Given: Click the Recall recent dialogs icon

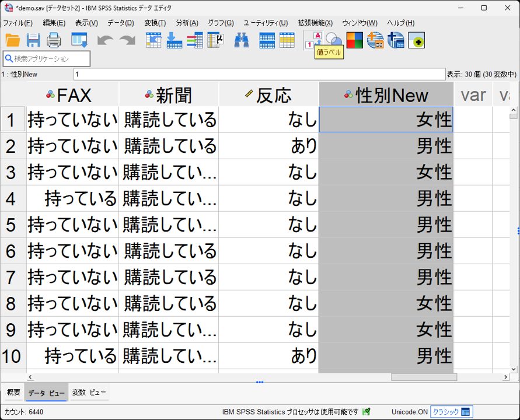Looking at the screenshot, I should click(x=79, y=40).
